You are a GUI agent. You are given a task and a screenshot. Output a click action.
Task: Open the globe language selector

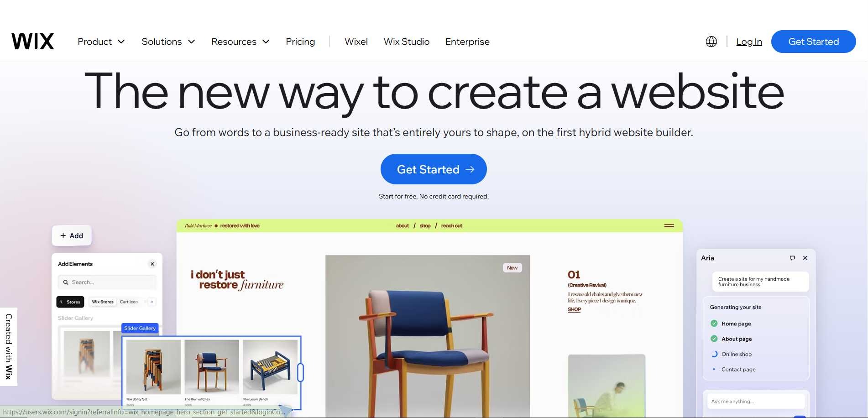tap(711, 42)
